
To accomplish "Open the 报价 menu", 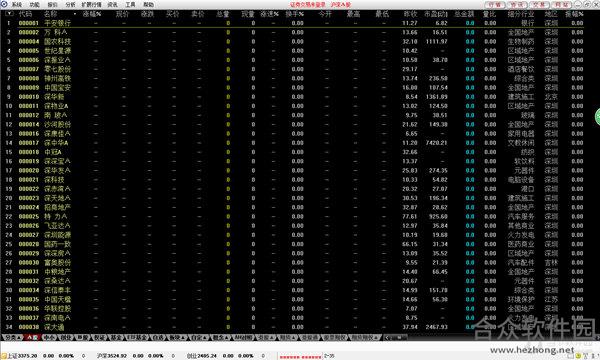I will coord(52,5).
